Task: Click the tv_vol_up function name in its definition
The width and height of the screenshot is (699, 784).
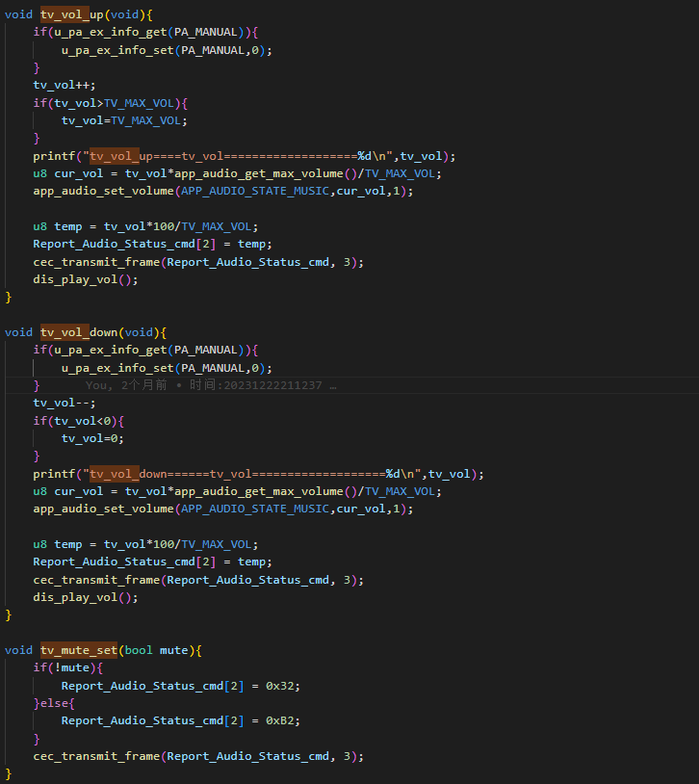Action: tap(72, 14)
